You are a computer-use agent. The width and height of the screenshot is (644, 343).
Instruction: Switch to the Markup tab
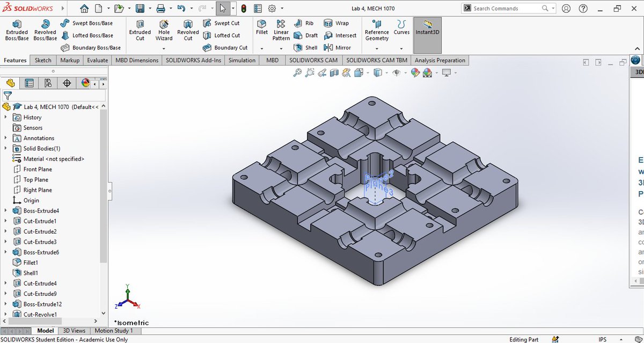pyautogui.click(x=70, y=60)
